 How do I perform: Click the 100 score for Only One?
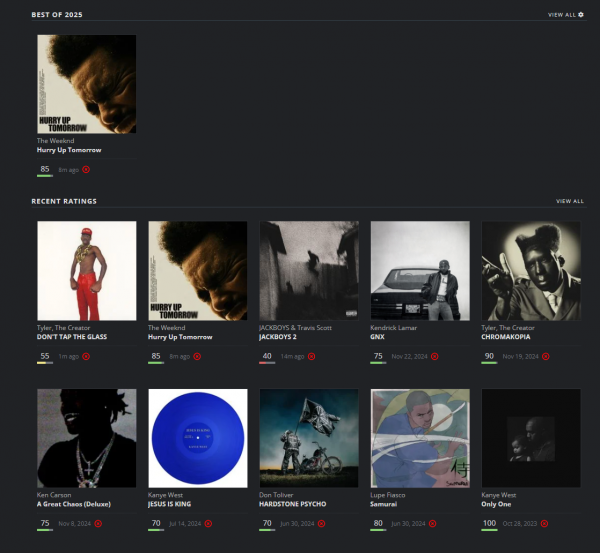click(x=489, y=523)
